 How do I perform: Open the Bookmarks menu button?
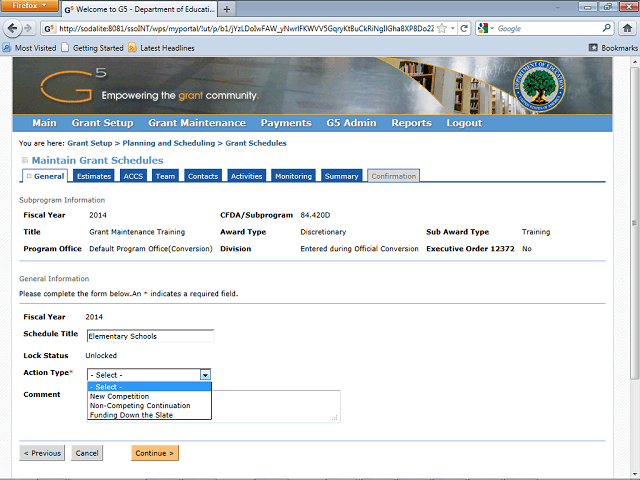[613, 48]
